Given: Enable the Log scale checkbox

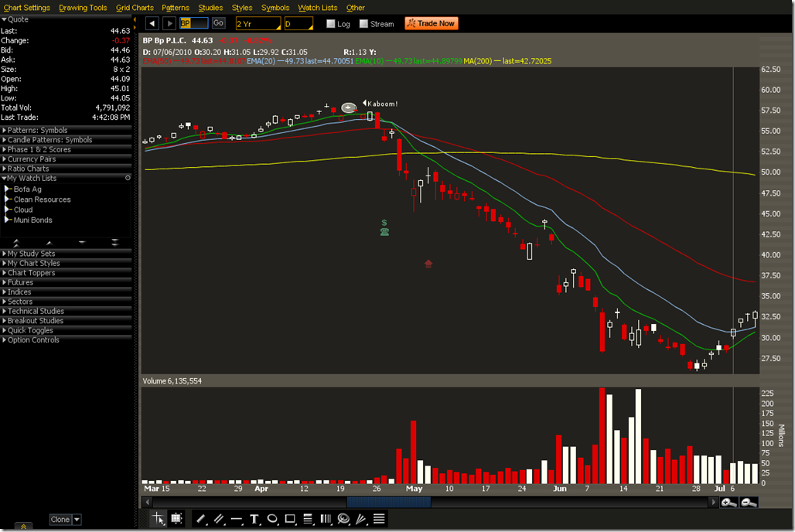Looking at the screenshot, I should coord(331,24).
